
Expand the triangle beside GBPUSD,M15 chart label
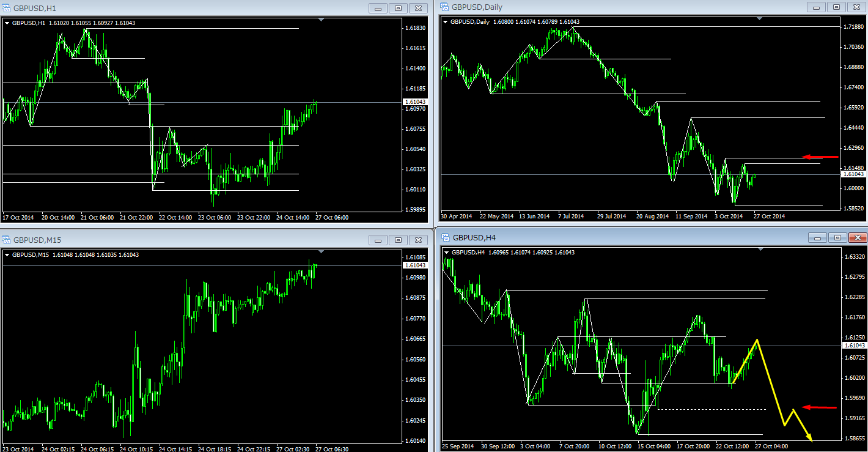(7, 255)
